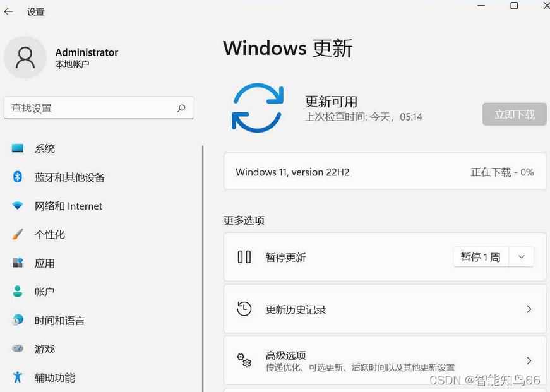
Task: Select 时间和语言 in the sidebar
Action: (59, 321)
